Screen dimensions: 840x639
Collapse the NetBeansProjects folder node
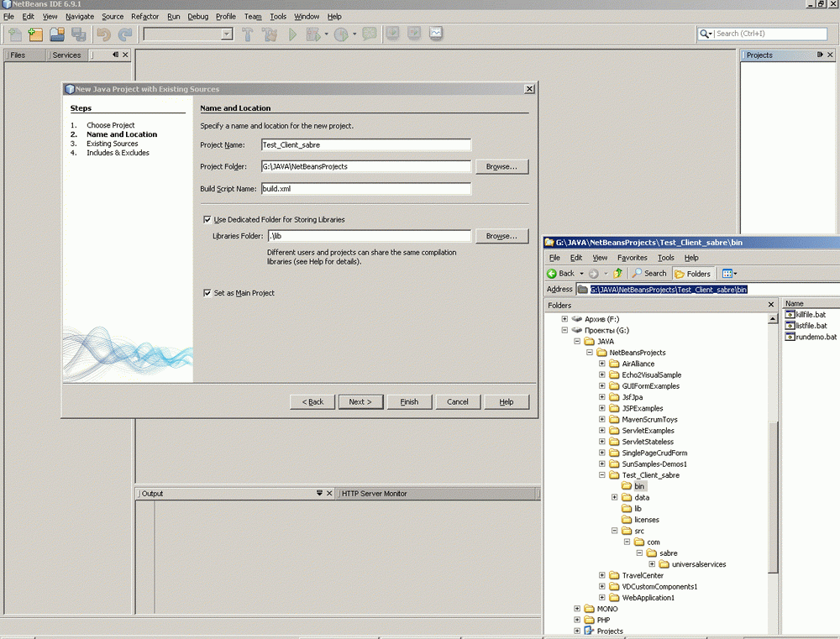click(590, 353)
